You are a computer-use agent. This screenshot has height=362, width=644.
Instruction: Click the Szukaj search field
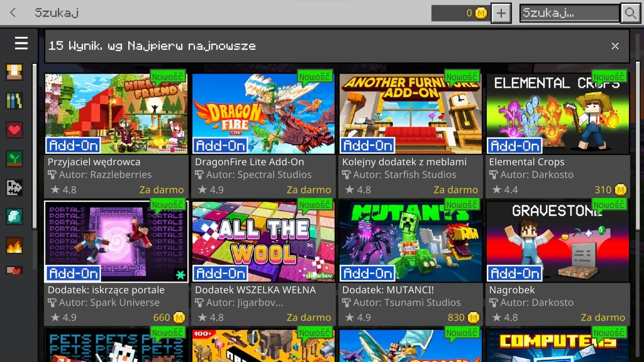click(x=569, y=13)
